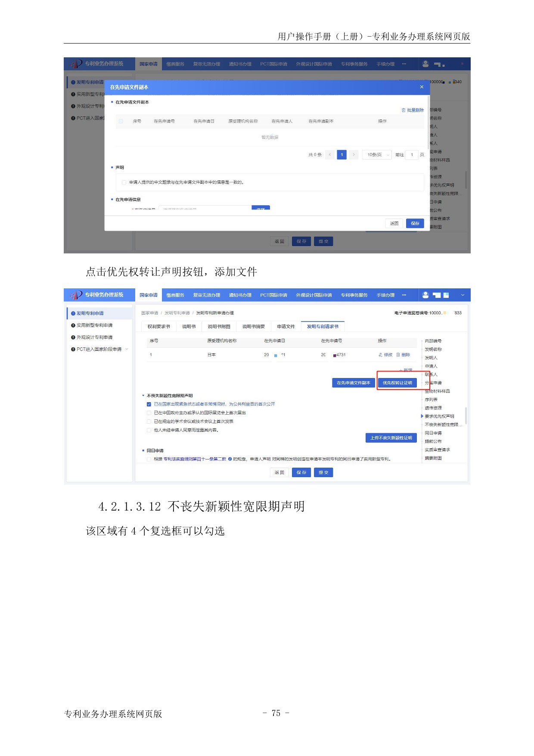Open the 权利要求书 tab

(158, 327)
